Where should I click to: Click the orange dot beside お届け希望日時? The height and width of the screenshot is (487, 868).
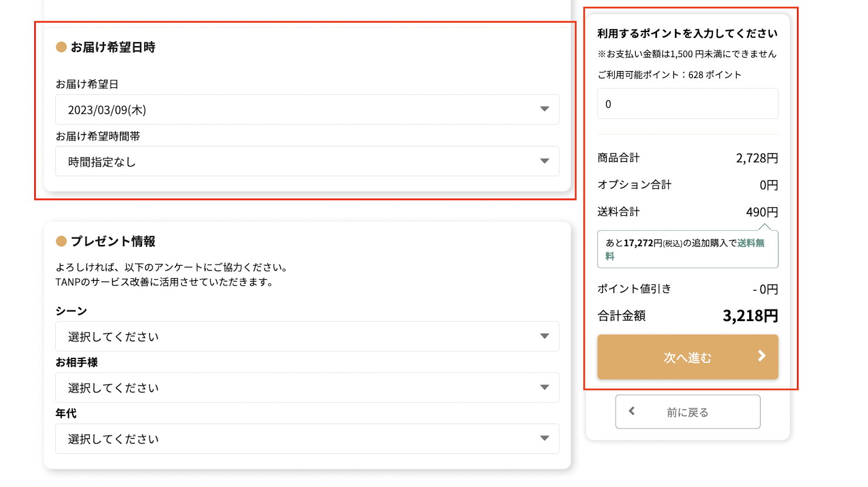pyautogui.click(x=61, y=47)
